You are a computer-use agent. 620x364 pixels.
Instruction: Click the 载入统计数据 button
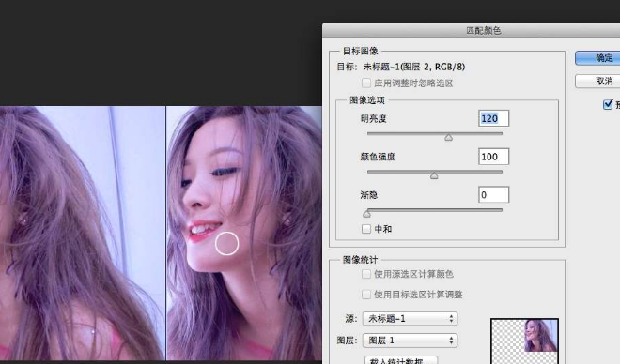tap(401, 359)
